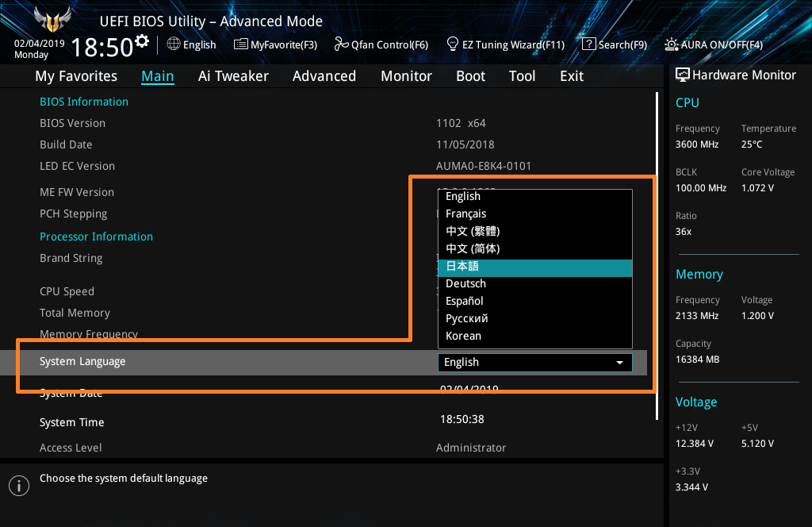
Task: Go to the Monitor tab
Action: point(407,76)
